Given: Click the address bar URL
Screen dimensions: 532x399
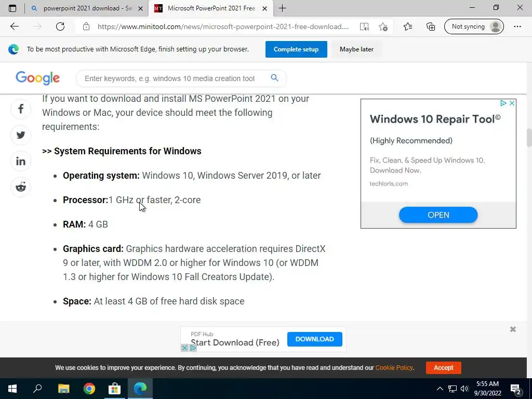Looking at the screenshot, I should pyautogui.click(x=223, y=26).
